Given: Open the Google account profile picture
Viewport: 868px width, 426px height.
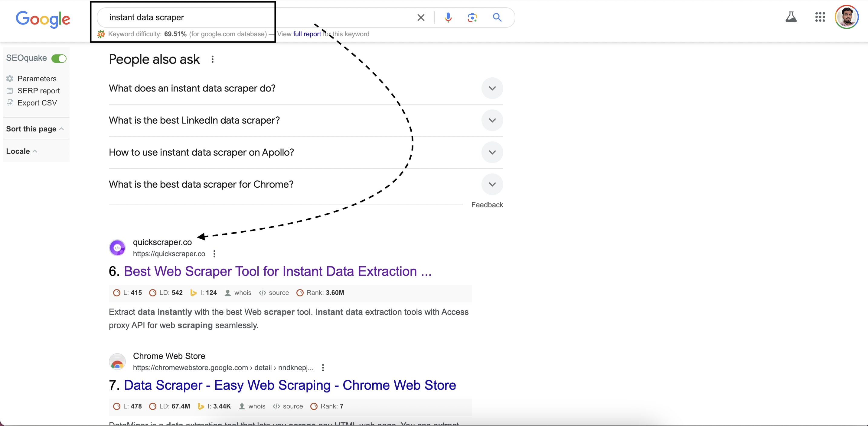Looking at the screenshot, I should coord(847,17).
